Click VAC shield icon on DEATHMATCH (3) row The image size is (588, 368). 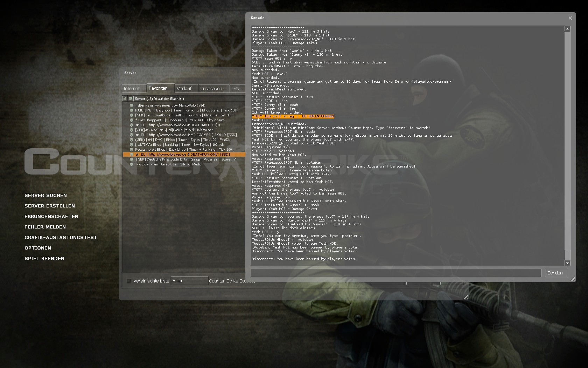(x=132, y=125)
